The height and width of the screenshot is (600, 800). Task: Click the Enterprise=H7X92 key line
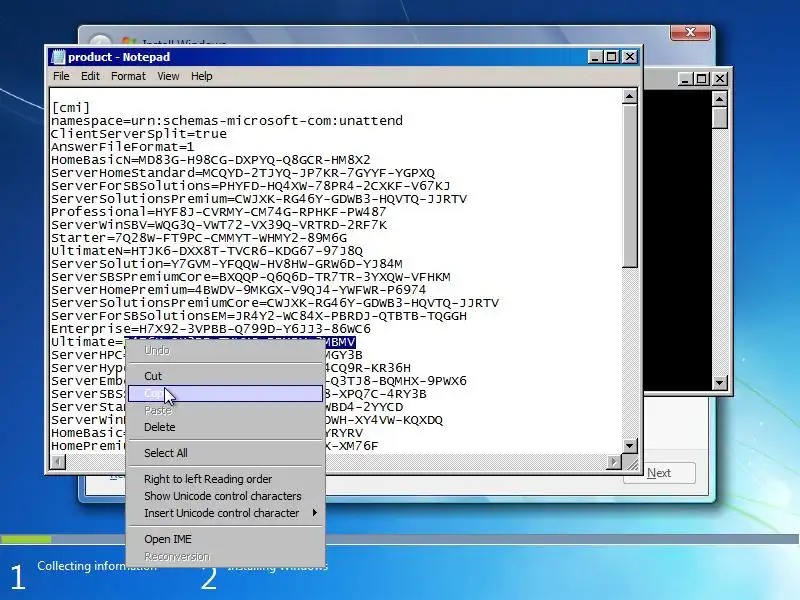[x=211, y=329]
